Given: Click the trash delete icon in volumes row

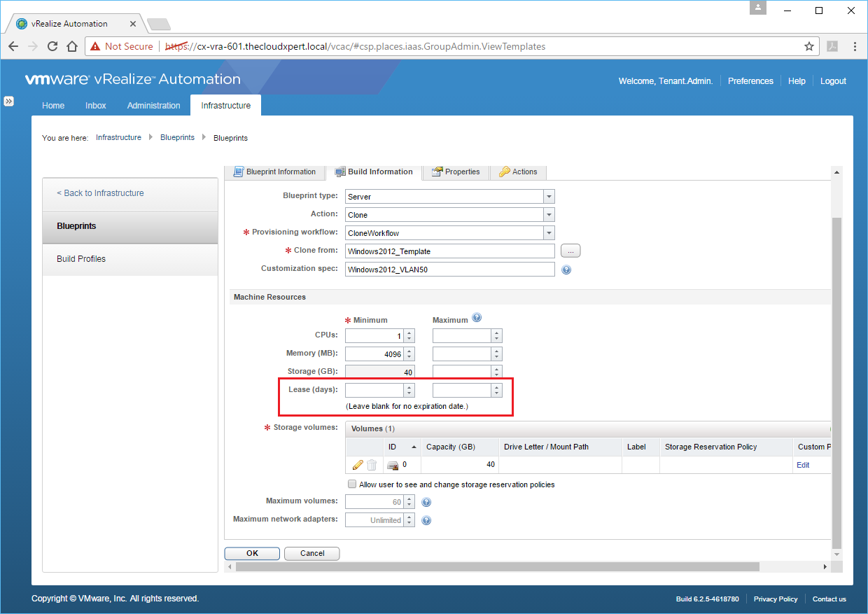Looking at the screenshot, I should [x=372, y=465].
